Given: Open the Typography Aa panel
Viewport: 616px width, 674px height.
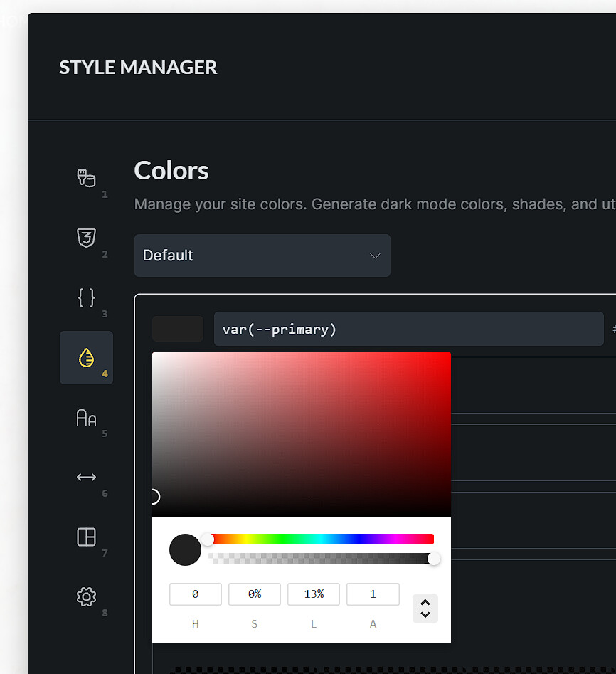Looking at the screenshot, I should 86,417.
